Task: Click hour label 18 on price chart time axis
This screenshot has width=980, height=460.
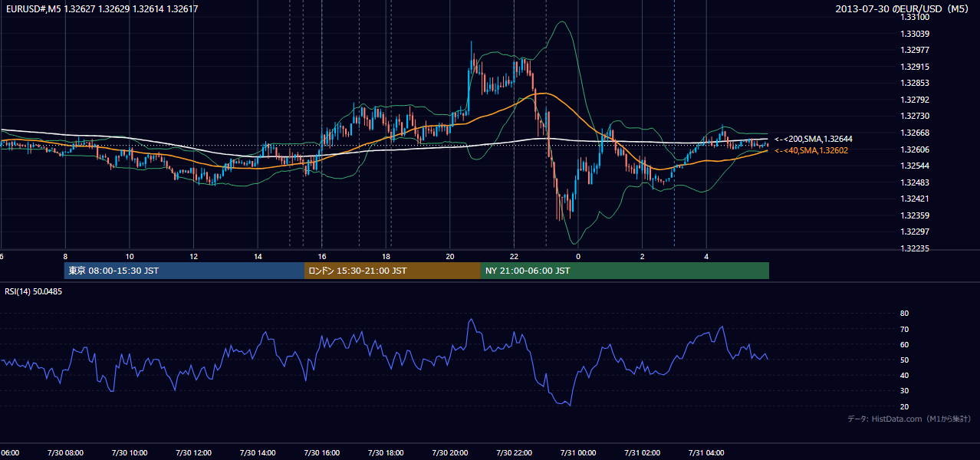Action: click(x=386, y=256)
